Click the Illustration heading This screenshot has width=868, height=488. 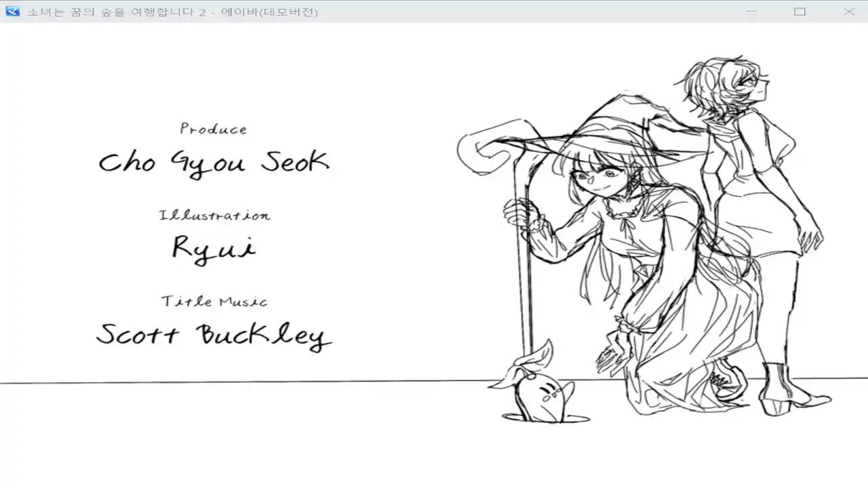pyautogui.click(x=214, y=216)
